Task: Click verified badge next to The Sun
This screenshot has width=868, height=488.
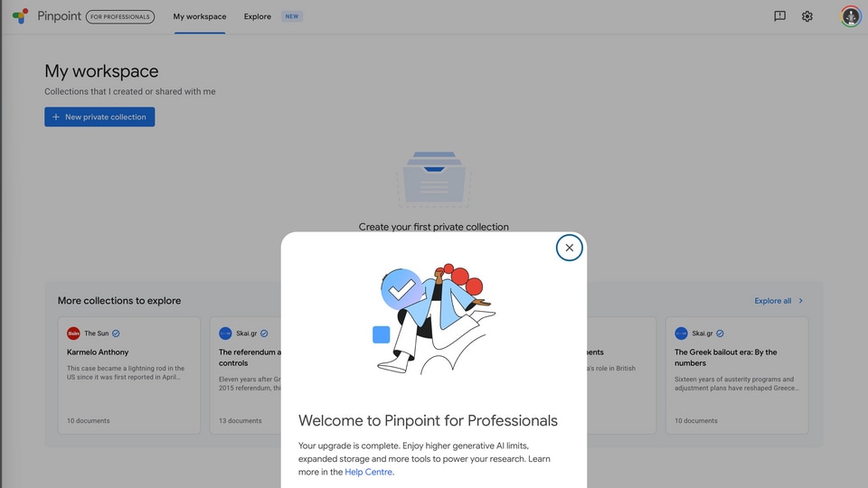Action: pos(116,333)
